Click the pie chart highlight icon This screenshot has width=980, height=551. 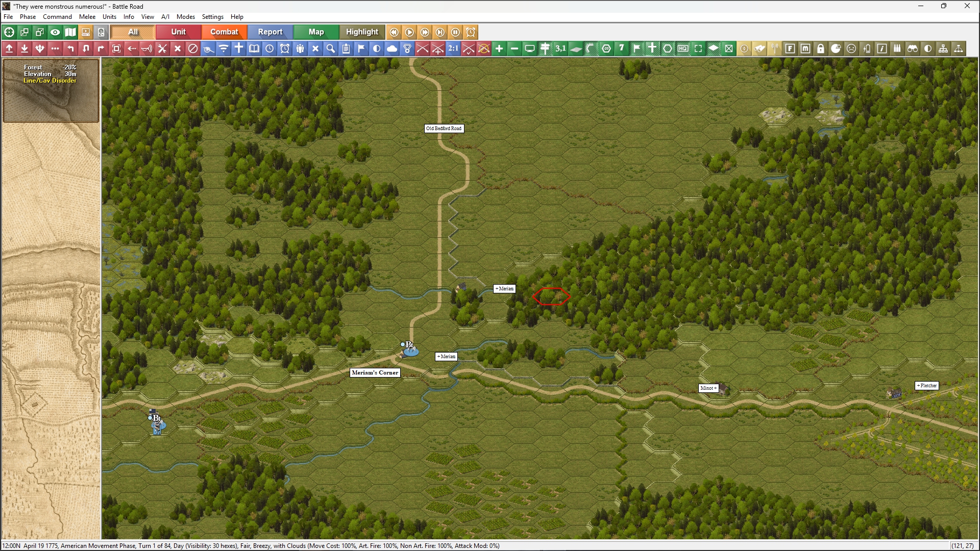(x=836, y=48)
